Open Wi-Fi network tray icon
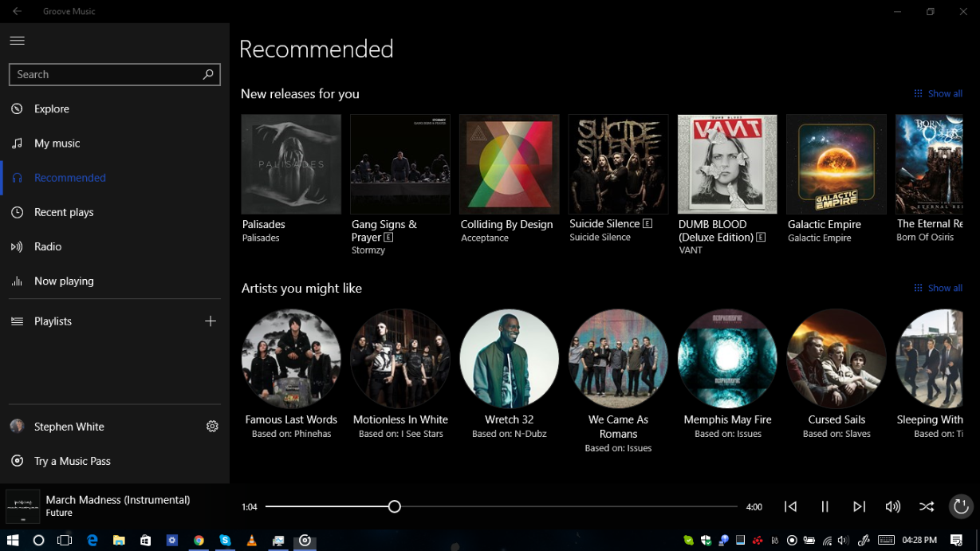Viewport: 980px width, 551px height. [827, 540]
